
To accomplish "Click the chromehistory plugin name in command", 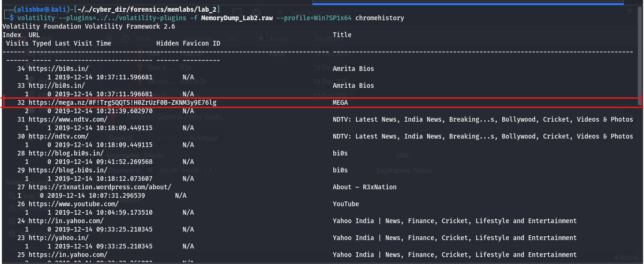I will pyautogui.click(x=379, y=18).
